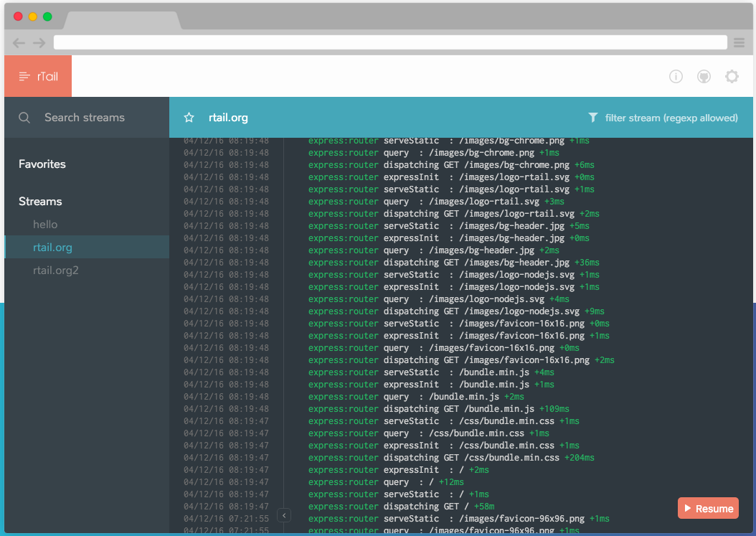Click log line expressInit /images/favicon-16x16.png +1ms
The image size is (756, 536).
(458, 336)
